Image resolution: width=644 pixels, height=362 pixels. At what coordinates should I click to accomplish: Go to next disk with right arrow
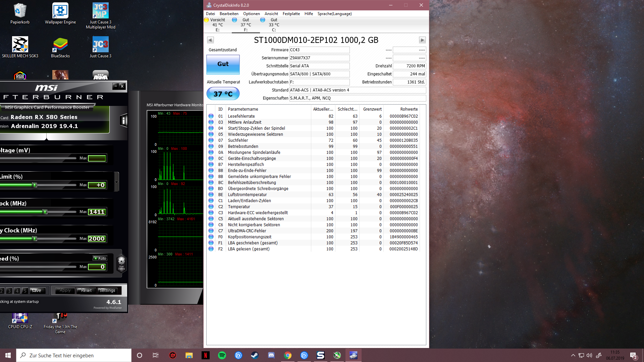click(422, 40)
